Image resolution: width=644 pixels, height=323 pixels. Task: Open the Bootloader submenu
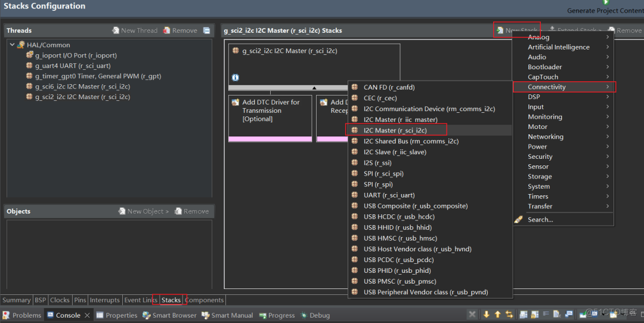coord(563,67)
